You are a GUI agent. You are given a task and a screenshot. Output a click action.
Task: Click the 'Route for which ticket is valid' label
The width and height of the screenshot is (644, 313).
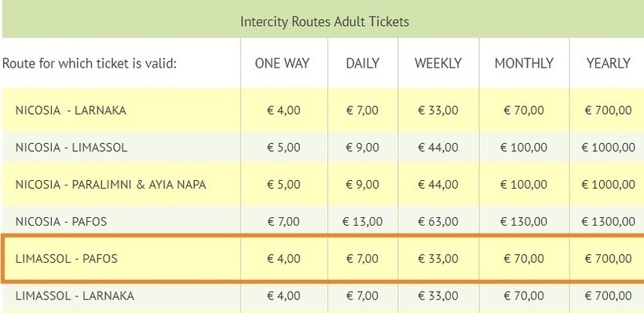[x=89, y=64]
